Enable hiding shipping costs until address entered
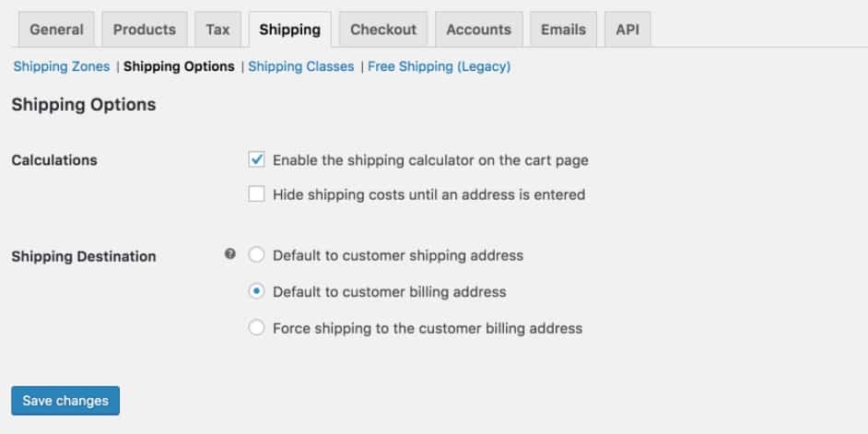Screen dimensions: 868x434 (x=256, y=194)
